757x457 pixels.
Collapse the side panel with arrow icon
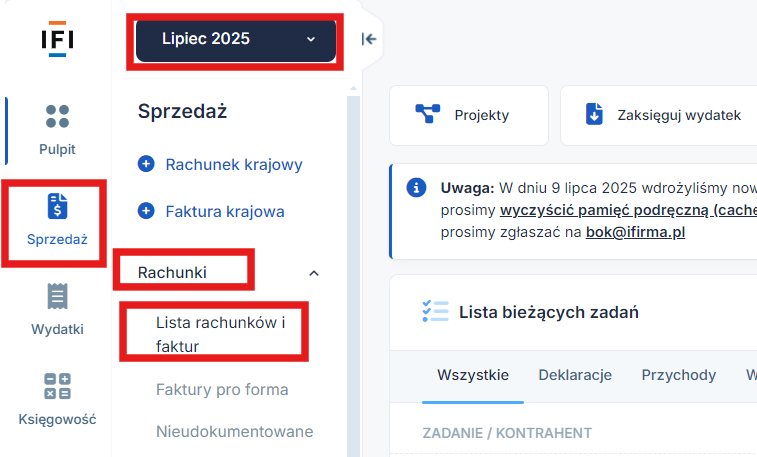click(x=369, y=39)
